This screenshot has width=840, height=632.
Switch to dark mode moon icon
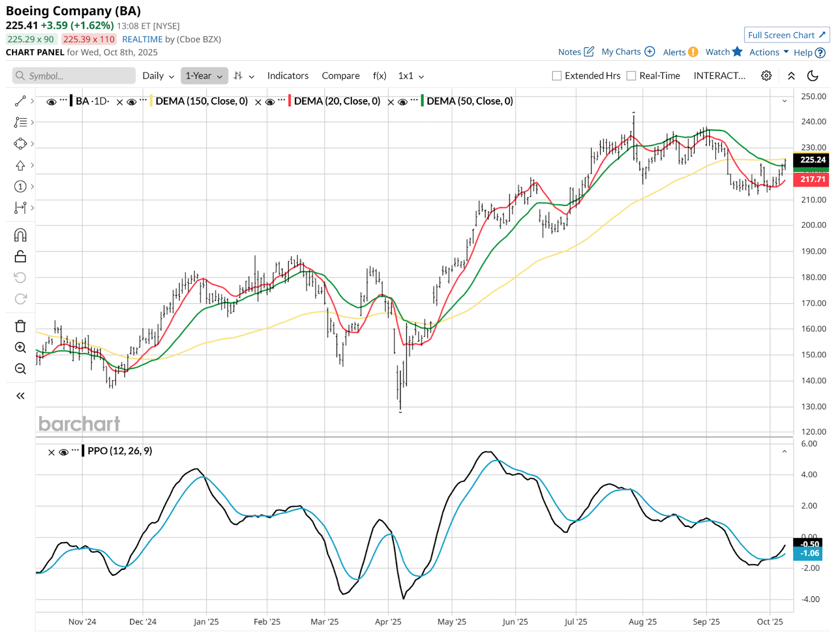[x=813, y=76]
